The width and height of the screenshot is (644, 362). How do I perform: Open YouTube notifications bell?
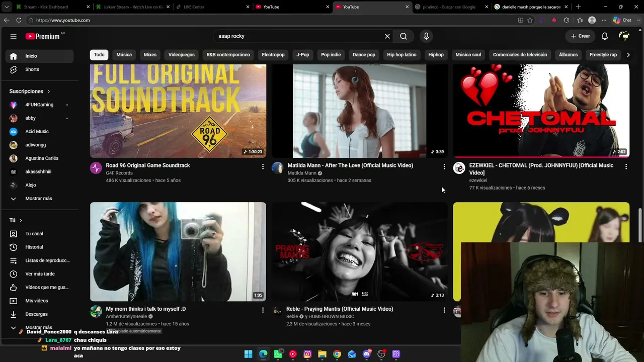(x=605, y=36)
